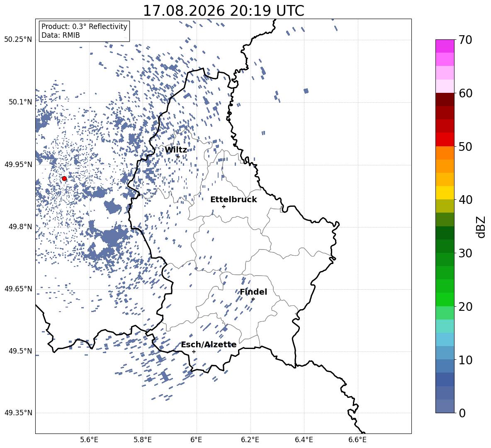Select the Wiltz city label
Screen dimensions: 491x448
(x=176, y=150)
